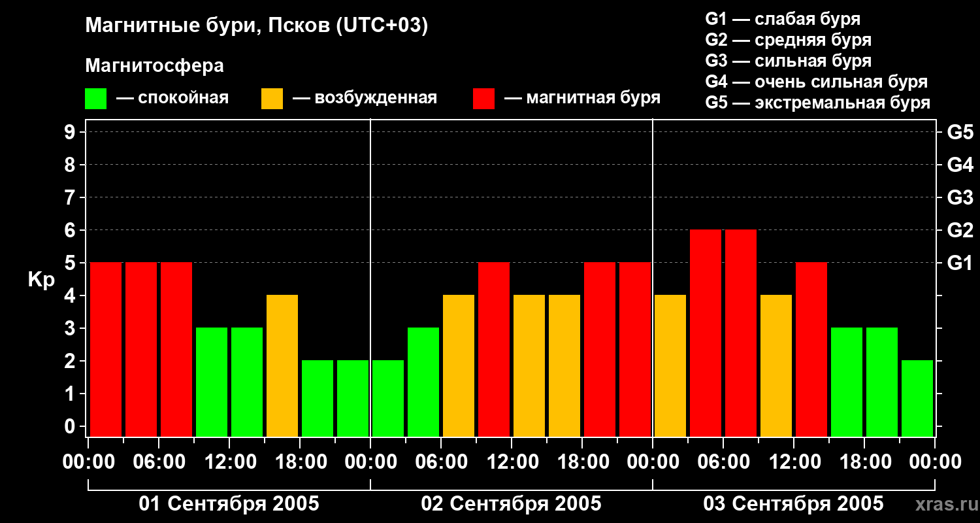Select the green 18:00–21:00 bar on 01 Сентября
This screenshot has width=980, height=523.
(x=318, y=398)
